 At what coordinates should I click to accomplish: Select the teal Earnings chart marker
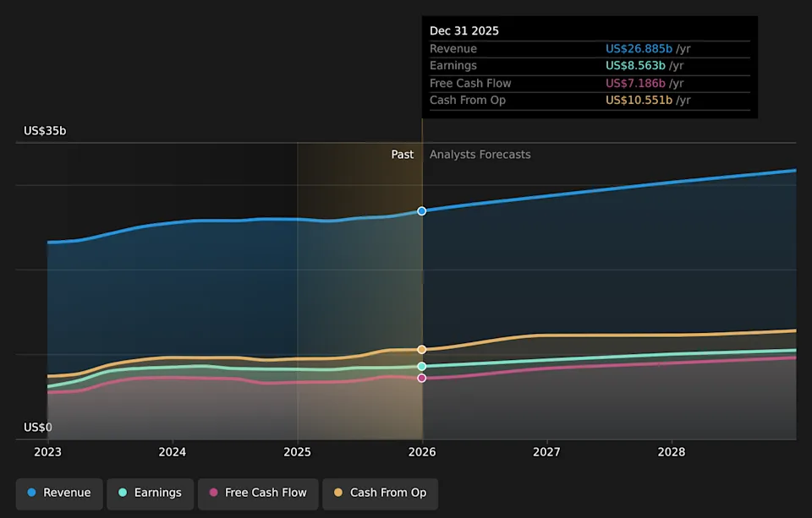[x=421, y=366]
